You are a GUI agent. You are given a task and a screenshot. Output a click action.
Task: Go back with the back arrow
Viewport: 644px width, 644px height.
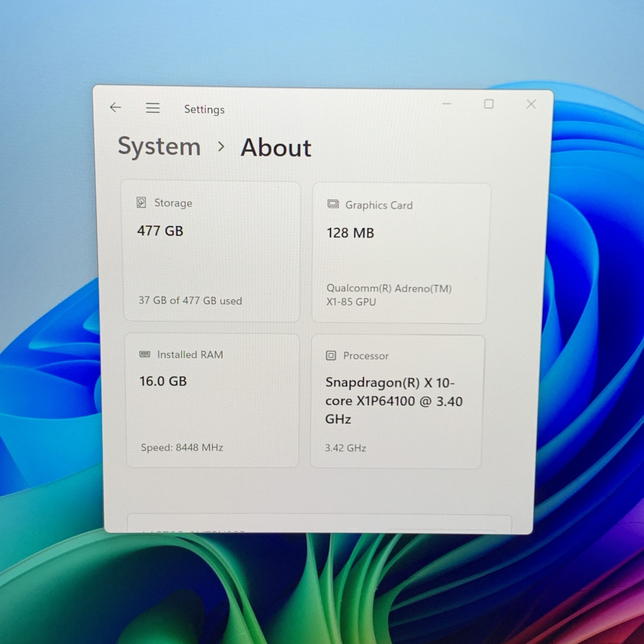coord(116,107)
